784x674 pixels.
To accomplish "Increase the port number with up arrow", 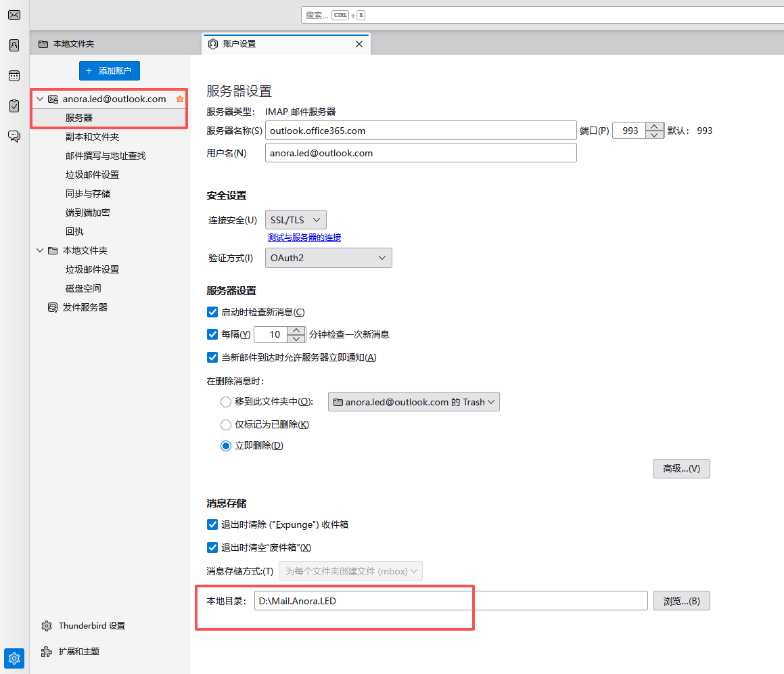I will [x=654, y=126].
